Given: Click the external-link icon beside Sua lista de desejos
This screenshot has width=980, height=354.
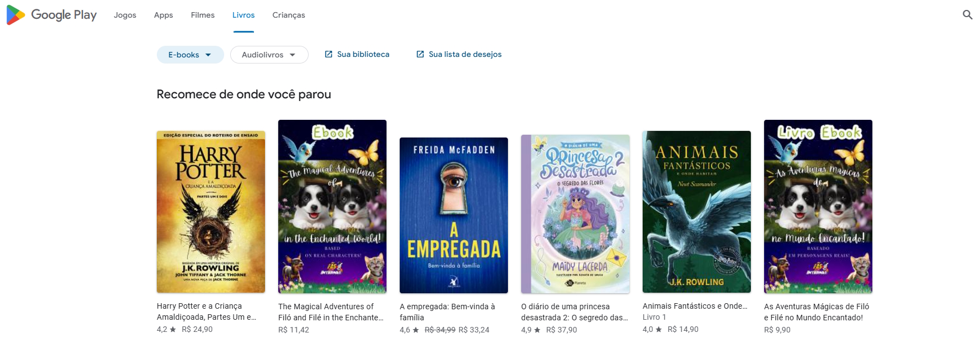Looking at the screenshot, I should [420, 54].
